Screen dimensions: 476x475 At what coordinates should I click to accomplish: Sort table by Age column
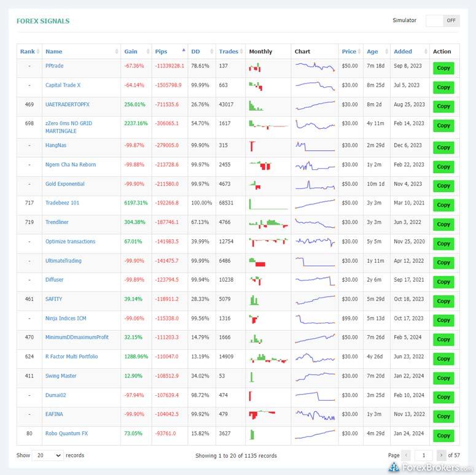click(x=372, y=52)
